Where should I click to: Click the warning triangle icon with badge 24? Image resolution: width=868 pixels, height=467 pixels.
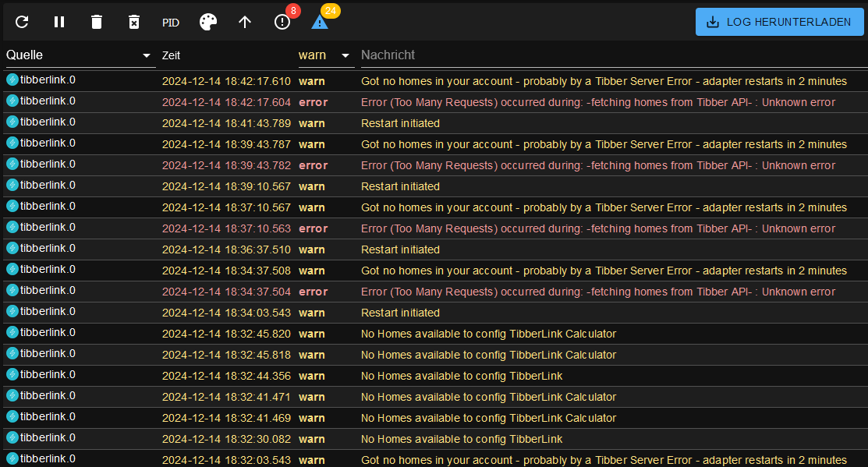tap(320, 22)
